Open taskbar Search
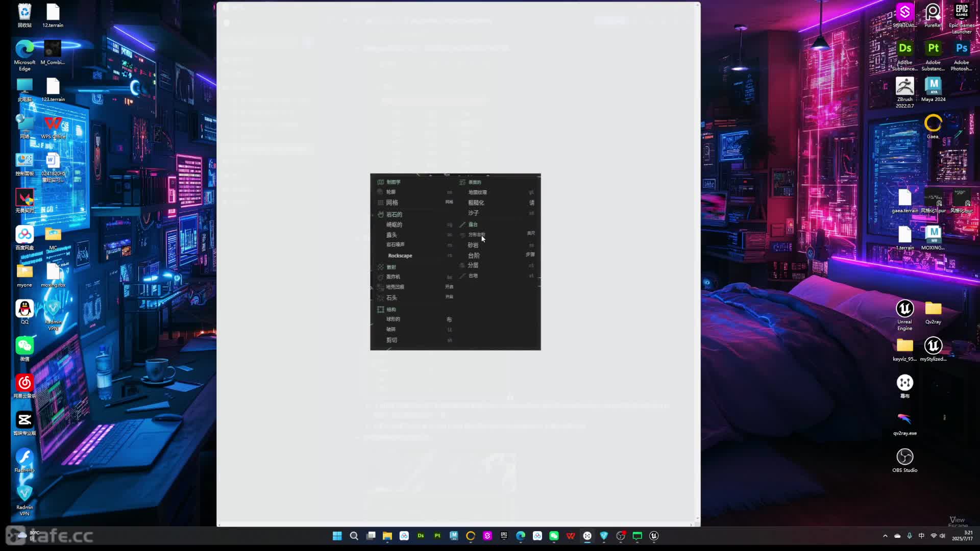 coord(354,536)
